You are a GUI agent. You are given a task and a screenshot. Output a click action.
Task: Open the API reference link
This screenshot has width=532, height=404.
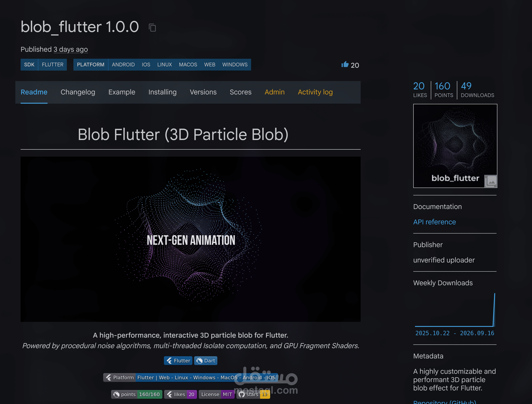click(x=434, y=222)
